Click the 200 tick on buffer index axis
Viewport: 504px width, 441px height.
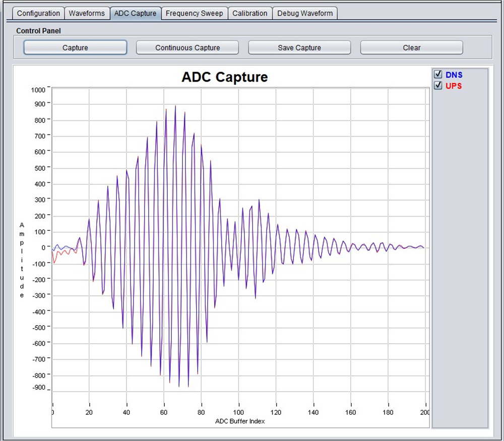pos(424,412)
